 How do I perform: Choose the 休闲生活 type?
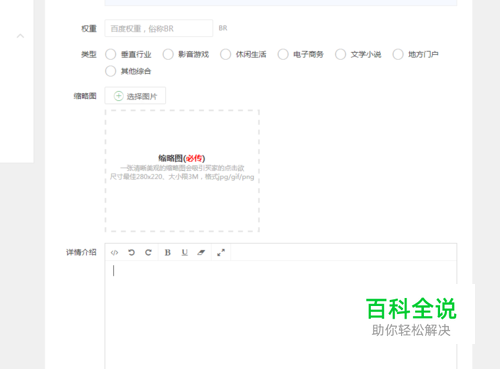pyautogui.click(x=225, y=54)
